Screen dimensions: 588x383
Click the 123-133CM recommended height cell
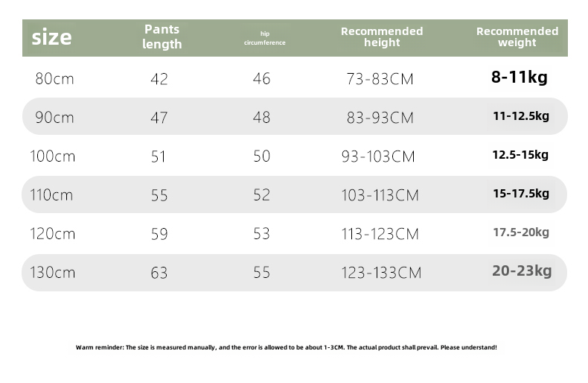(x=381, y=273)
